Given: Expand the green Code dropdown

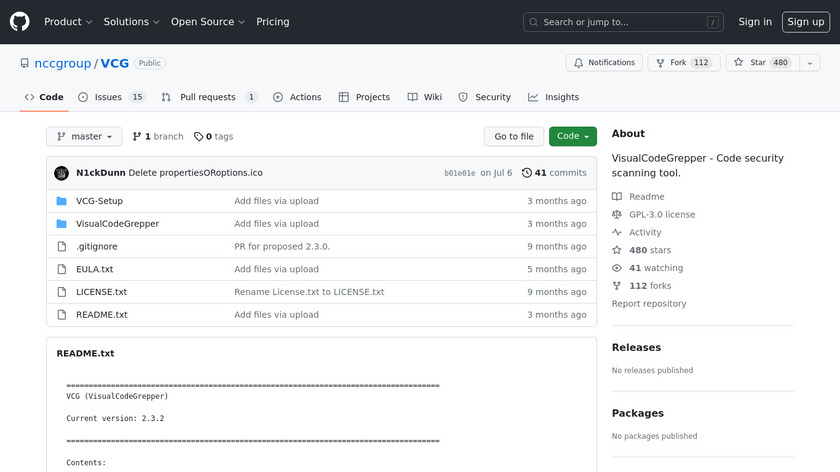Looking at the screenshot, I should [x=572, y=137].
